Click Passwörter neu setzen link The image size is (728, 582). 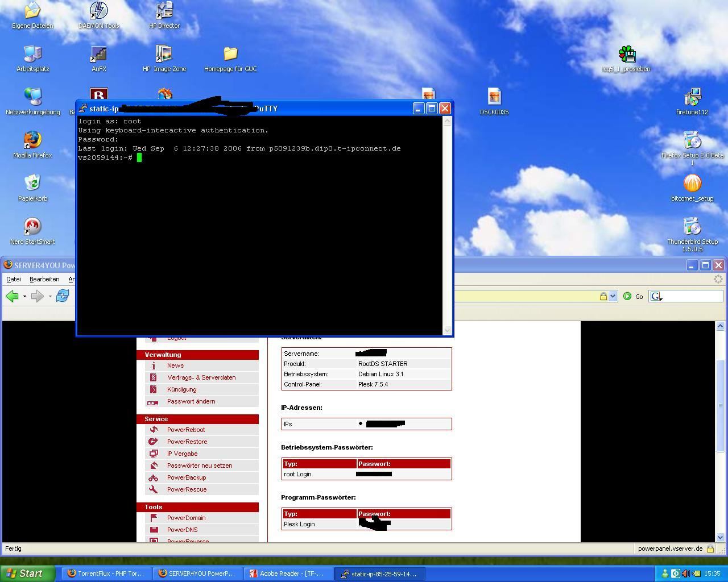[x=200, y=465]
